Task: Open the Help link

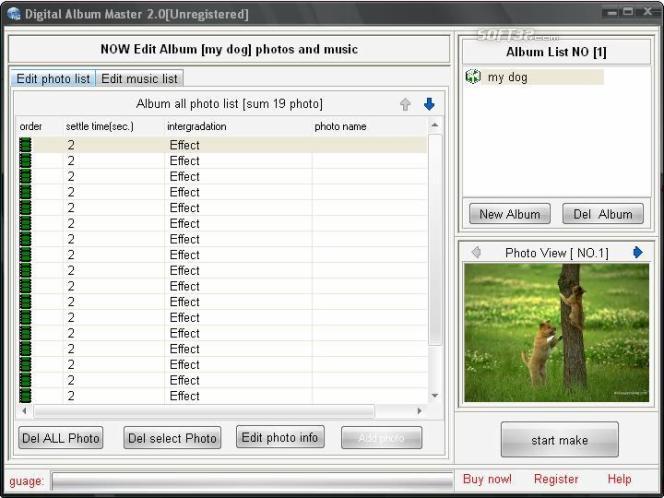Action: tap(620, 479)
